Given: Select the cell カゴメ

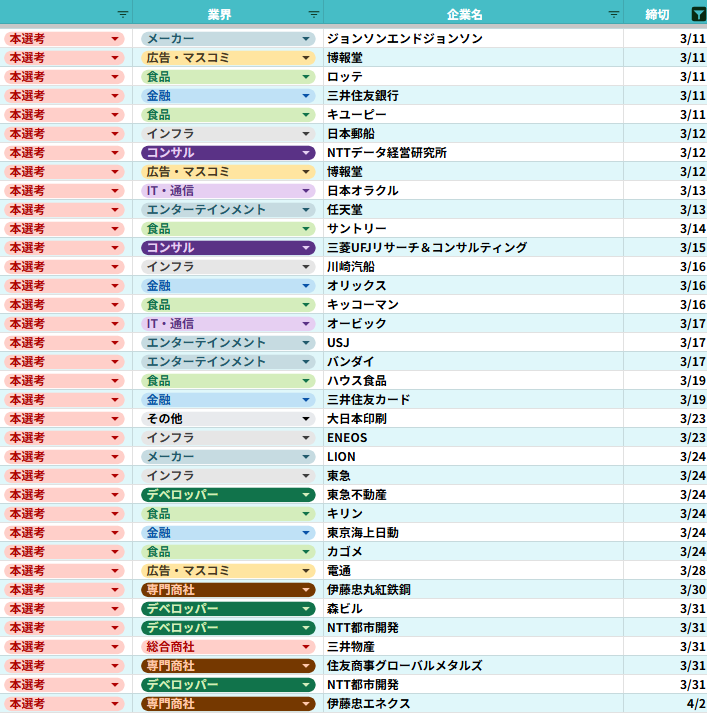Looking at the screenshot, I should click(x=473, y=552).
